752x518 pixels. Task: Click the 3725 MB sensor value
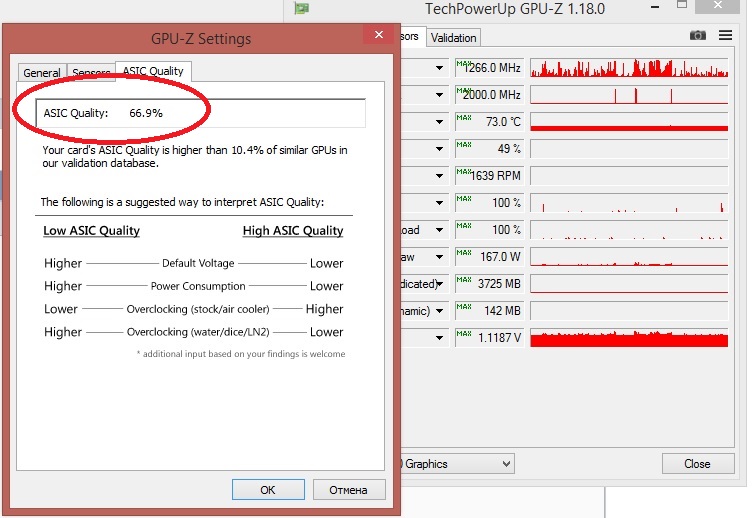tap(489, 284)
